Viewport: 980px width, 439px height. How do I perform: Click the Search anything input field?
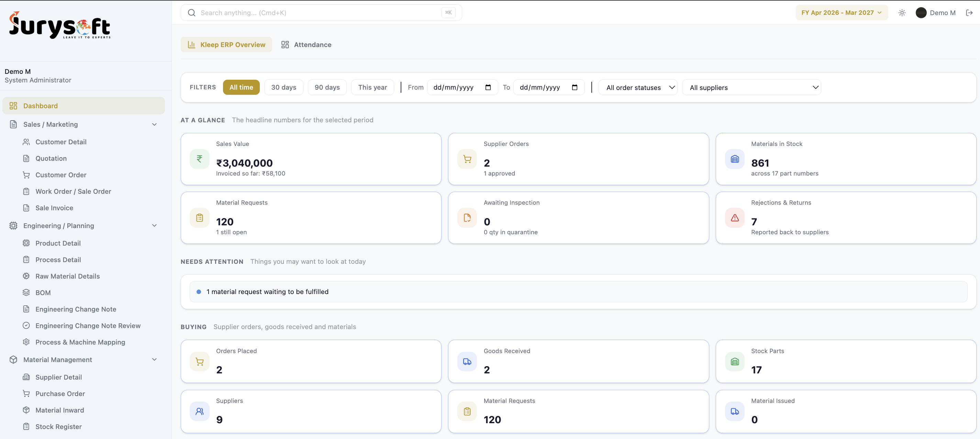point(321,13)
